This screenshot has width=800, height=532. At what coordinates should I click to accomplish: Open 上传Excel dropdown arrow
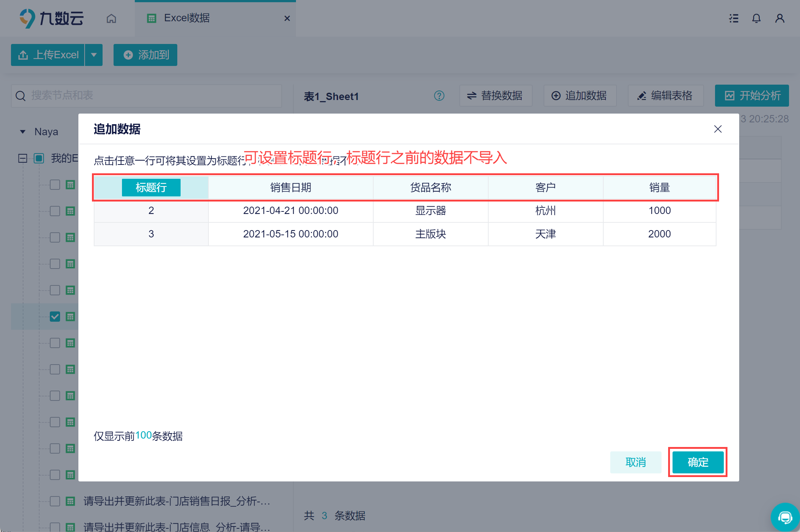[94, 55]
